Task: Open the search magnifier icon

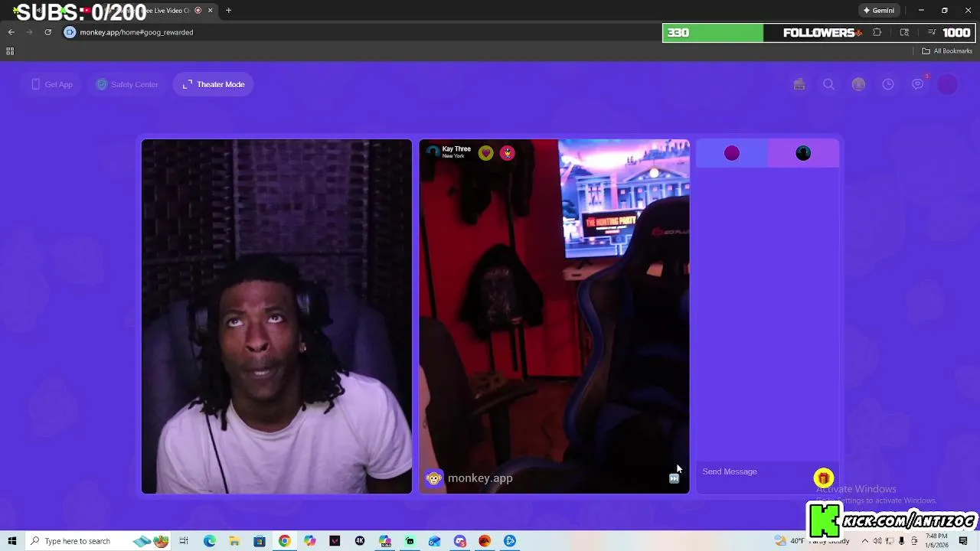Action: 828,84
